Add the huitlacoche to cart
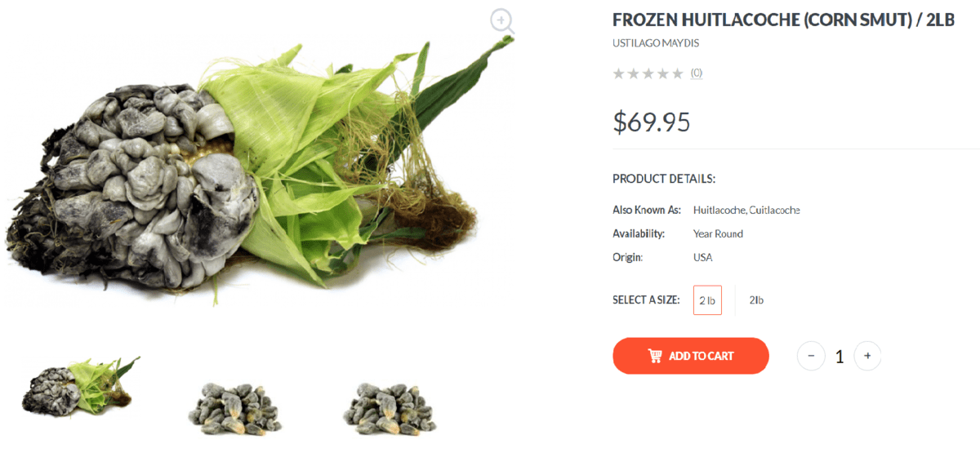The image size is (980, 466). tap(691, 356)
